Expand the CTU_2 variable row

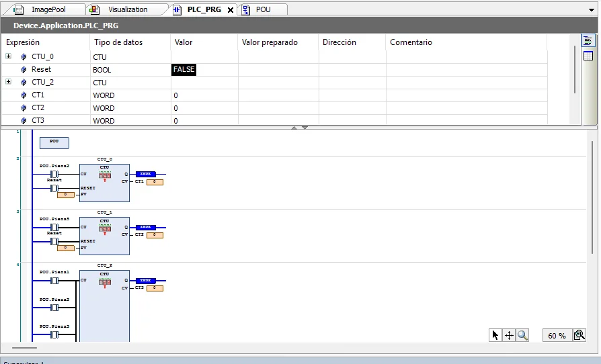pos(9,82)
